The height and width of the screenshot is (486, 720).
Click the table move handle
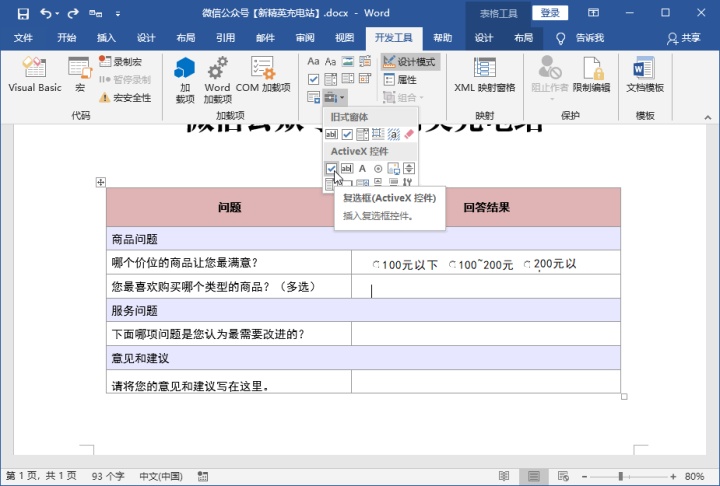pos(101,182)
